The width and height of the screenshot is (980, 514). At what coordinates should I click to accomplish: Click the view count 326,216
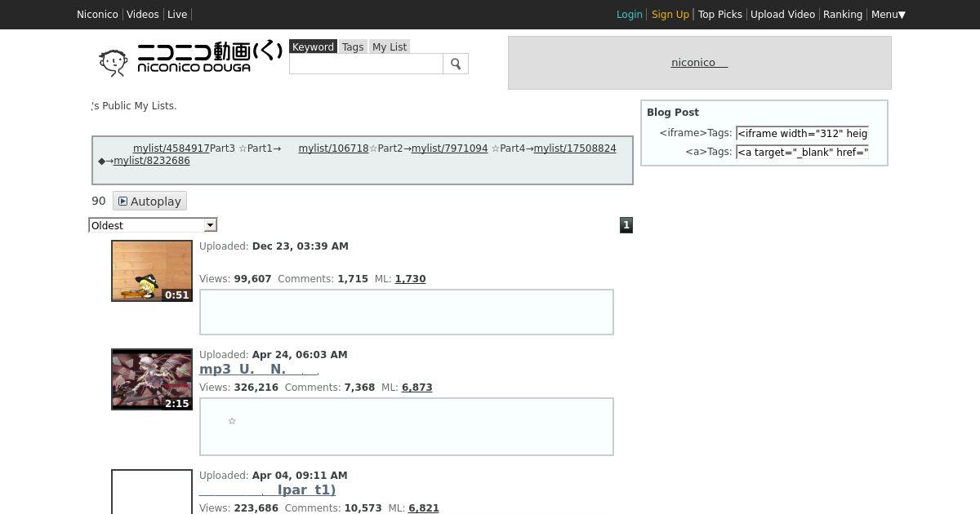click(x=256, y=388)
